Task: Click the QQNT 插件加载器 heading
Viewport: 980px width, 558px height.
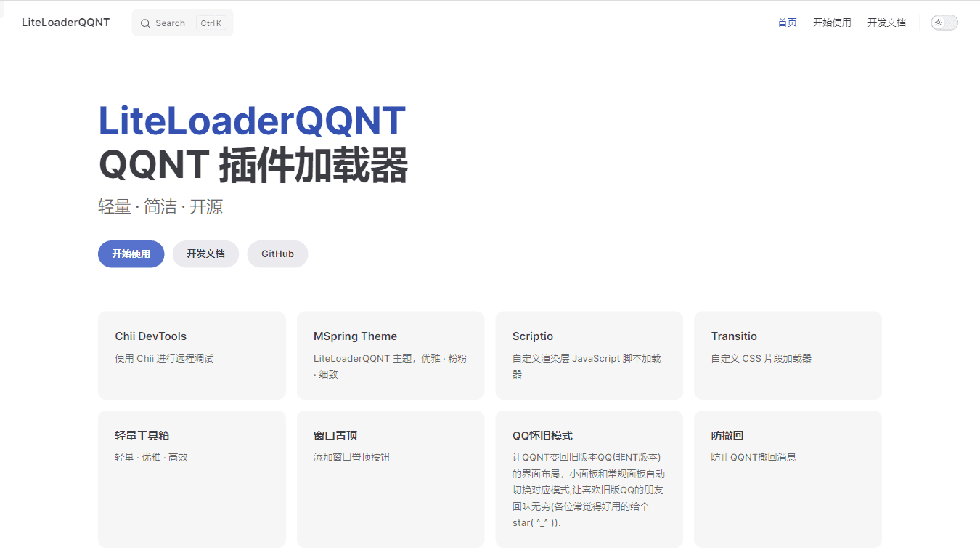Action: (253, 166)
